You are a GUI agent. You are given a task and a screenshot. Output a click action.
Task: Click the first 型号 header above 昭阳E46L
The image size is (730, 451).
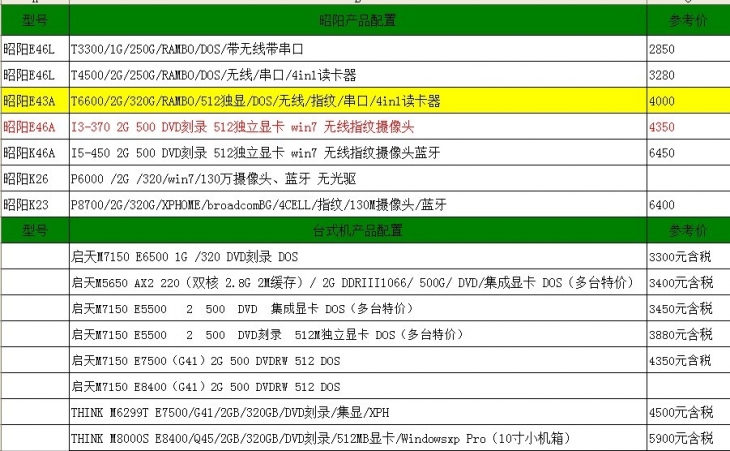[35, 20]
